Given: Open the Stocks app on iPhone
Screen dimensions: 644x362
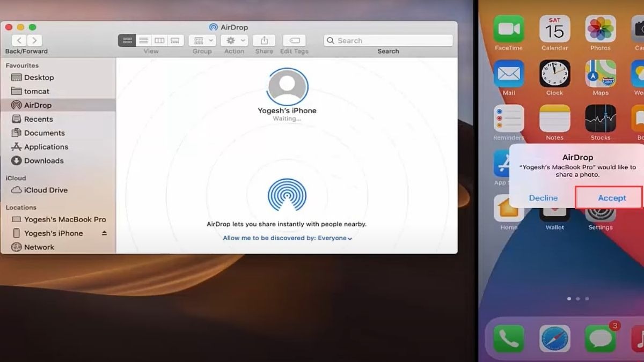Looking at the screenshot, I should click(x=601, y=119).
